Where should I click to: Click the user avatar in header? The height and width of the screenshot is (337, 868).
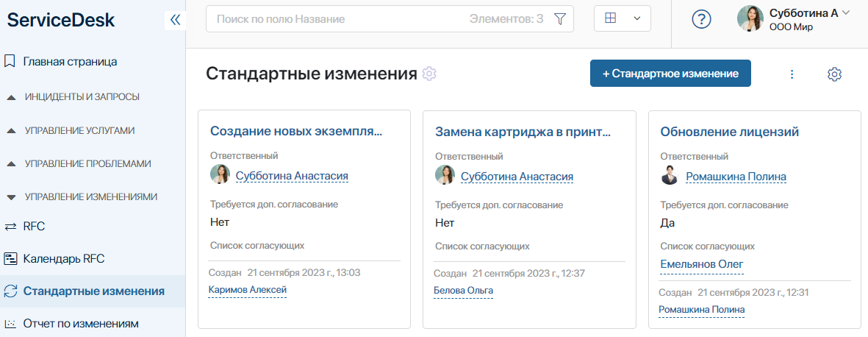pyautogui.click(x=750, y=18)
